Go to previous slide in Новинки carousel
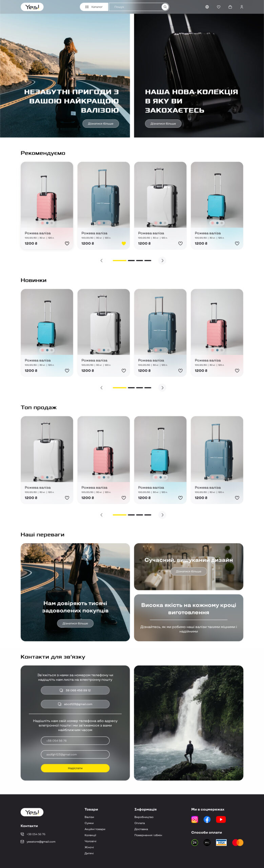The image size is (264, 868). tap(101, 388)
